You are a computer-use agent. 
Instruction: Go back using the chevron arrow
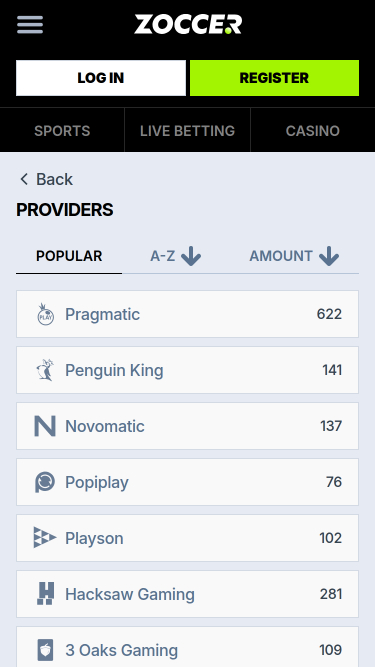click(24, 179)
